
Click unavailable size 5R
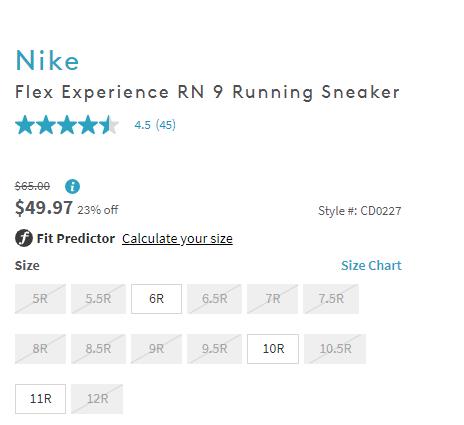pos(40,299)
